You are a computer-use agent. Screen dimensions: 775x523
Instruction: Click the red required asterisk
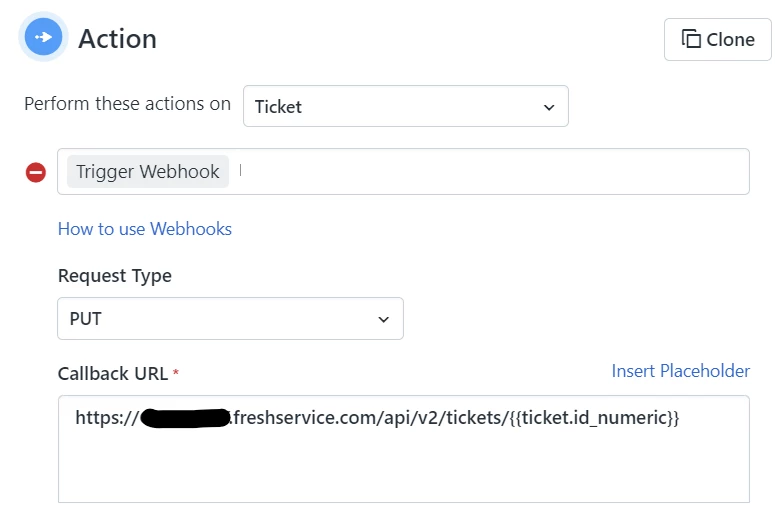(x=175, y=372)
